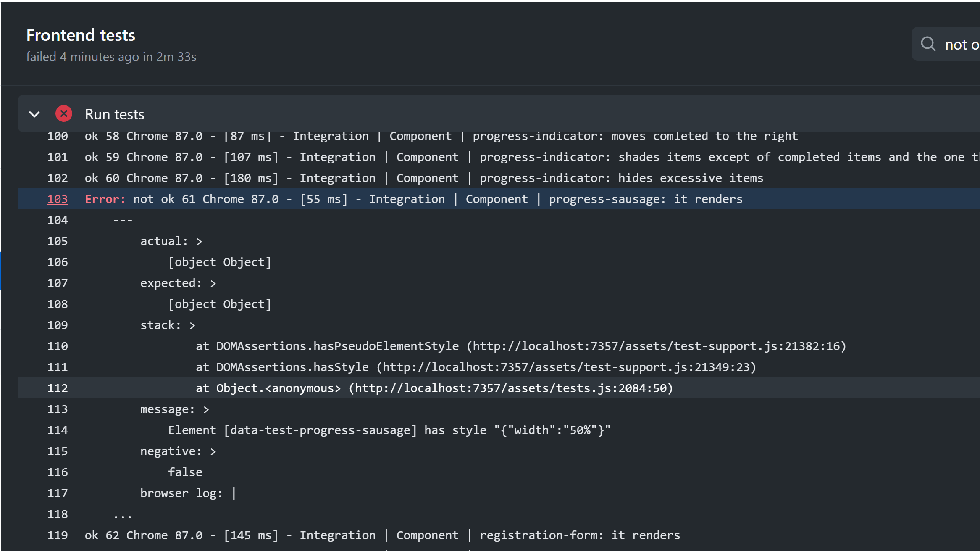Click line number 114

(58, 430)
